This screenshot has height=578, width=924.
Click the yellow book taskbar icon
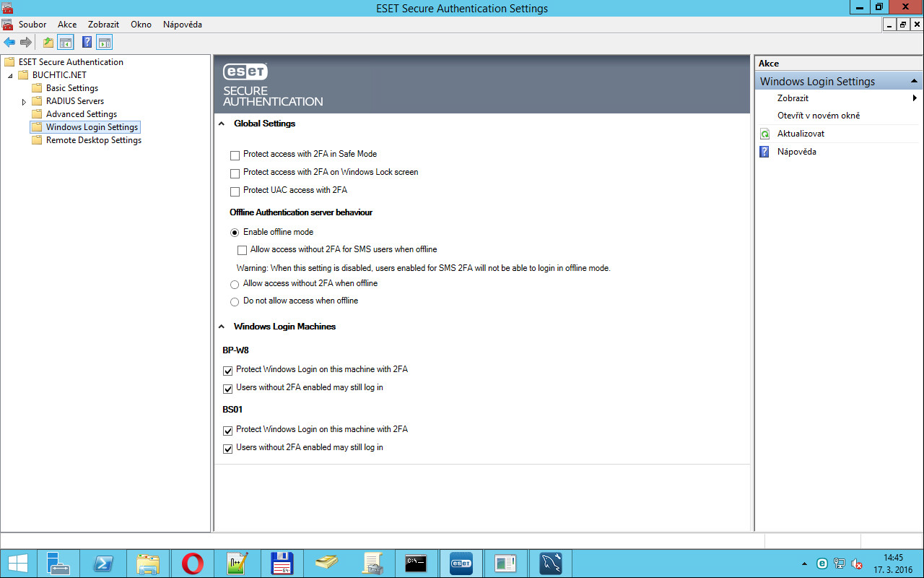point(327,563)
